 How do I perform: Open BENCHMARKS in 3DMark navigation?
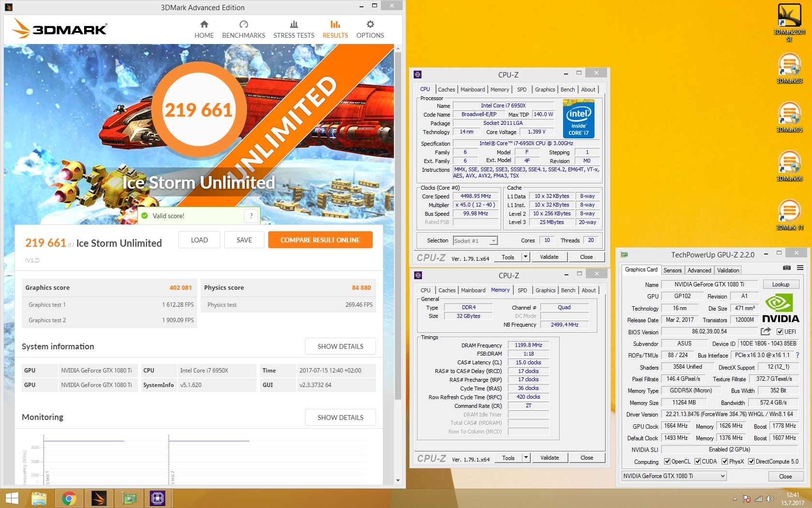tap(244, 30)
